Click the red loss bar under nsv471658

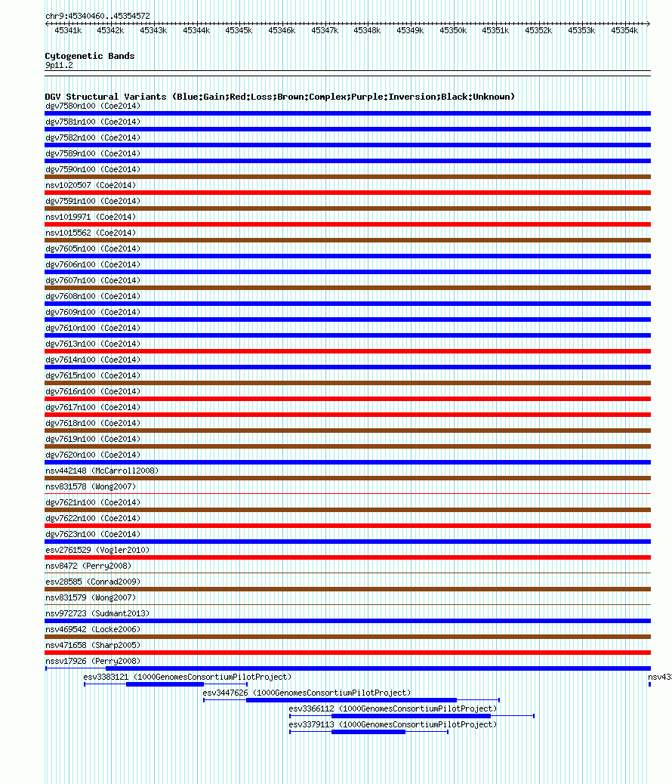[347, 653]
